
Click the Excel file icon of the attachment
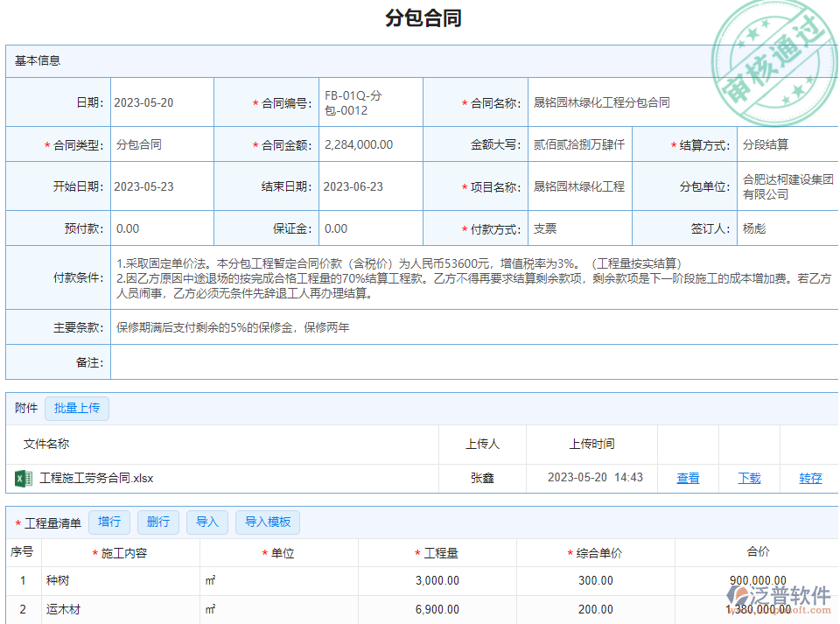24,478
